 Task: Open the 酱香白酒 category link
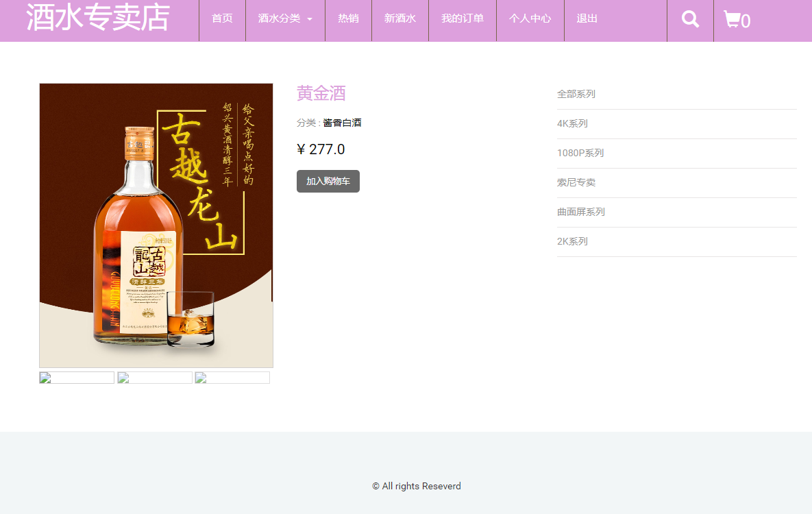pyautogui.click(x=343, y=123)
